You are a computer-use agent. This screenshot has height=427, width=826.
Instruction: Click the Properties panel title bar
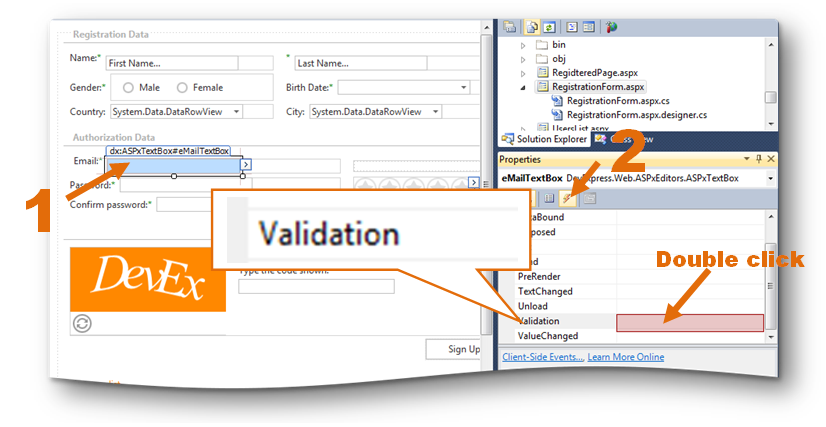coord(637,159)
